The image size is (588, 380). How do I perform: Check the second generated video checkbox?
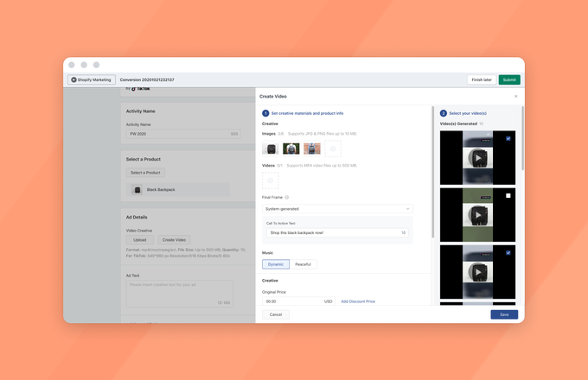coord(508,196)
